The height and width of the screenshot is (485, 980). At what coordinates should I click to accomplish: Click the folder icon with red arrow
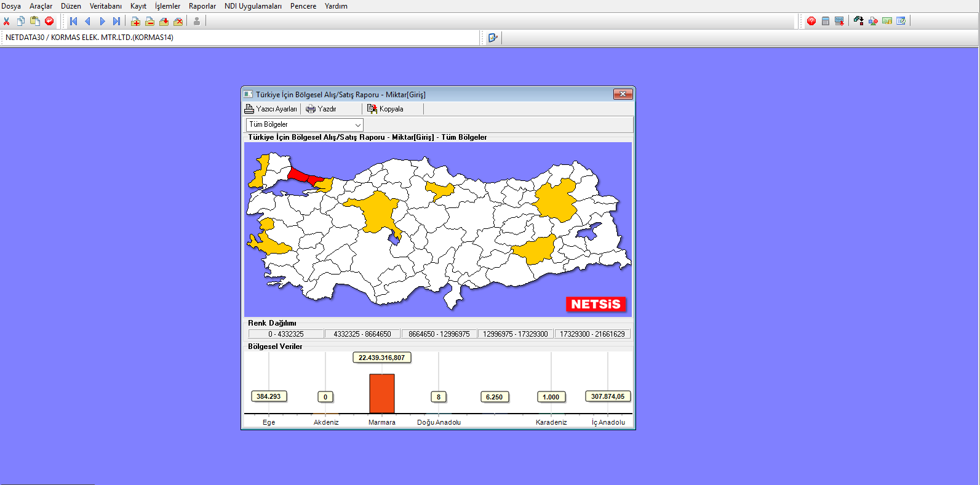pyautogui.click(x=164, y=21)
